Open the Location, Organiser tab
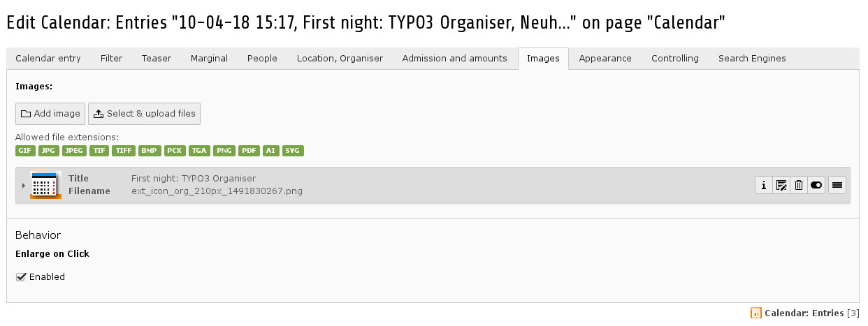The height and width of the screenshot is (326, 868). pos(340,59)
